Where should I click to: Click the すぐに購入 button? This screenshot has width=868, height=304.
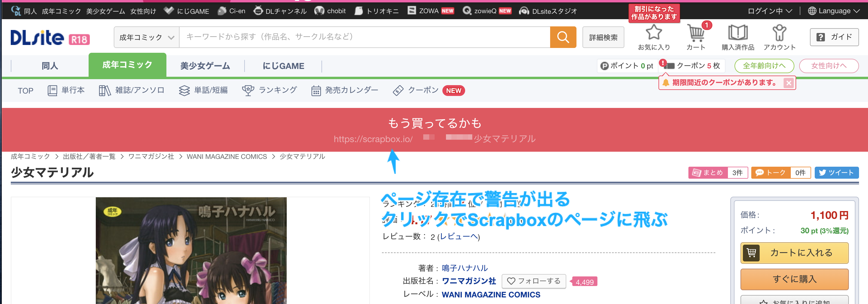[794, 279]
